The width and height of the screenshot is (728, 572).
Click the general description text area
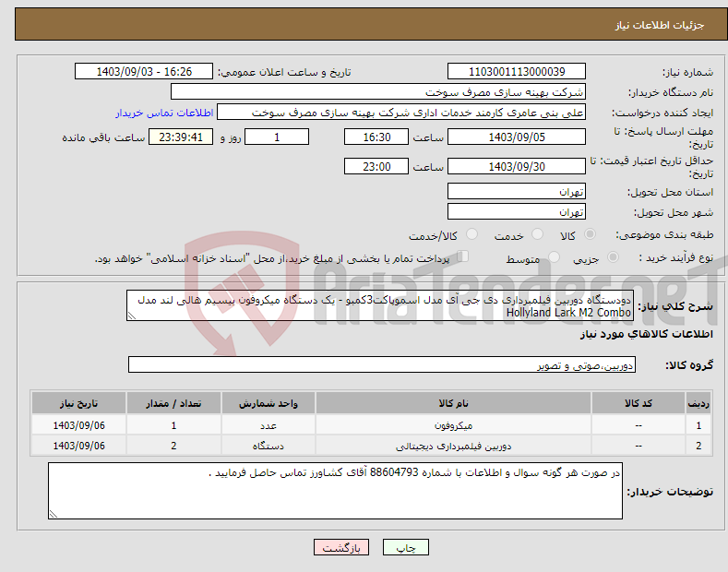[380, 305]
